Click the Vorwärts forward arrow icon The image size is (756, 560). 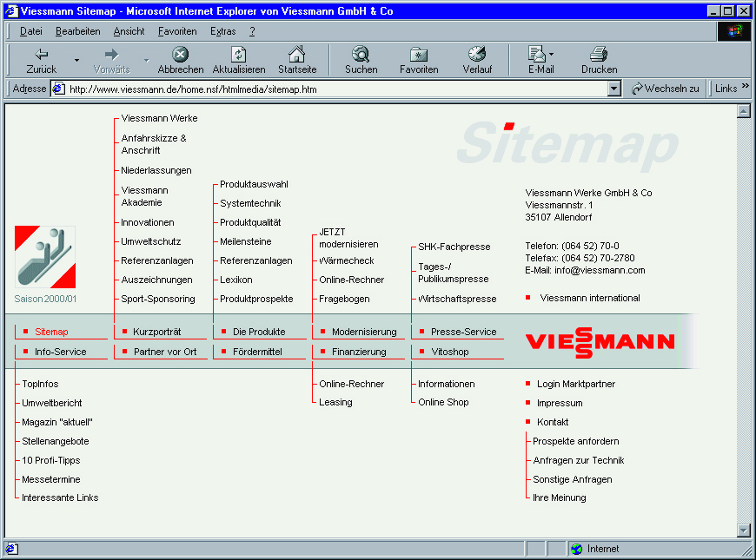(111, 54)
